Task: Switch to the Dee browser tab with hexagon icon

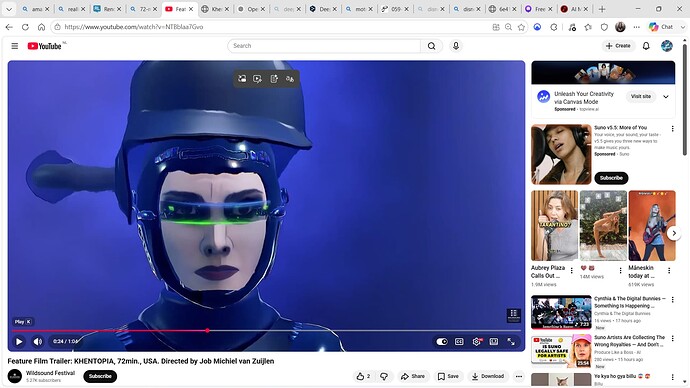Action: click(x=323, y=9)
